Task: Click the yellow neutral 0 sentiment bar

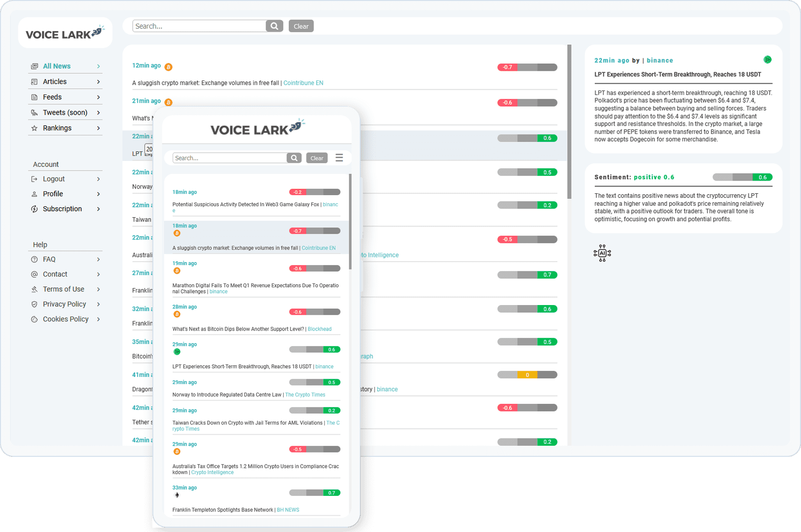Action: tap(527, 375)
